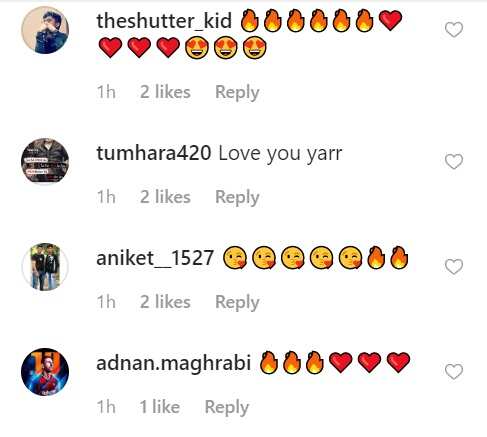The width and height of the screenshot is (487, 437).
Task: View 2 likes on theshutter_kid's comment
Action: tap(165, 92)
